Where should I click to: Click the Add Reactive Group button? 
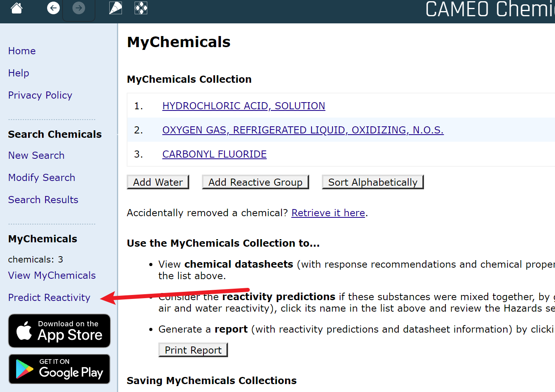[255, 182]
